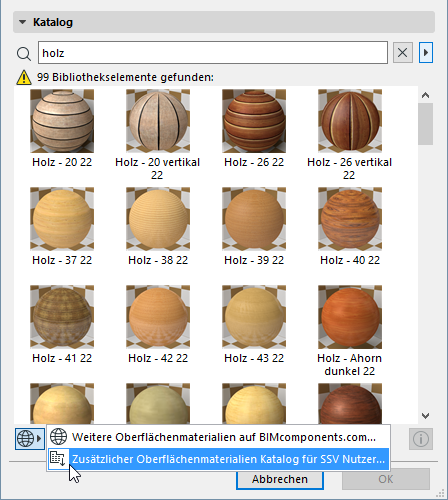
Task: Open search options arrow next to X
Action: point(426,53)
